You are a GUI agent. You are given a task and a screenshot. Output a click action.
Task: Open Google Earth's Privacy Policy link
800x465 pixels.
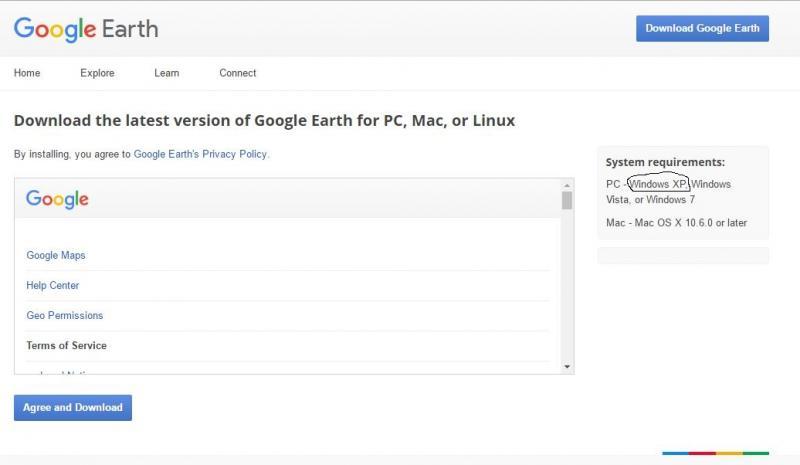click(x=201, y=154)
